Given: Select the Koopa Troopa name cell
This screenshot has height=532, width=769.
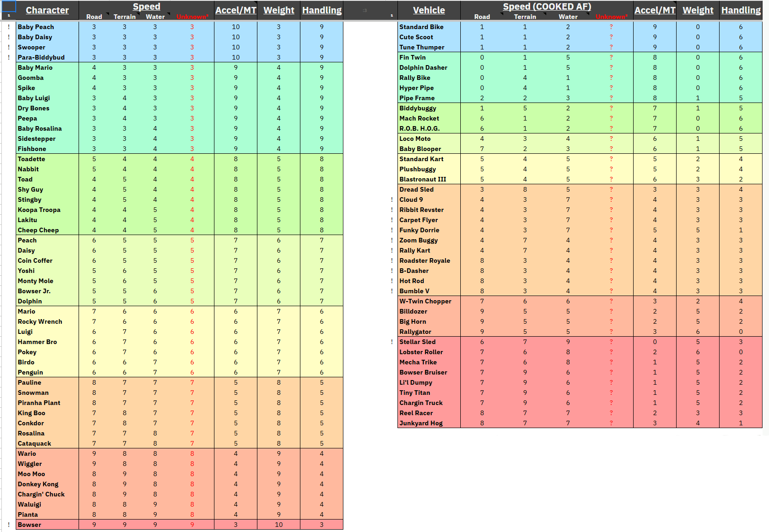Looking at the screenshot, I should 47,210.
